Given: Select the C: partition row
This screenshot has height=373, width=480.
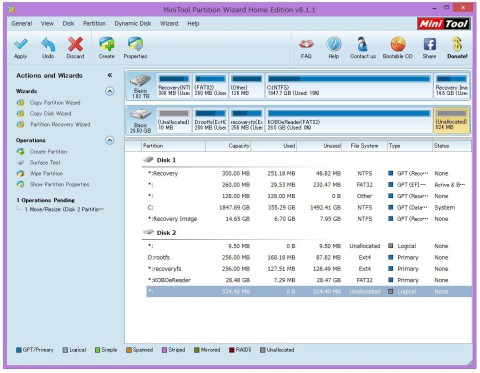Looking at the screenshot, I should click(x=309, y=208).
